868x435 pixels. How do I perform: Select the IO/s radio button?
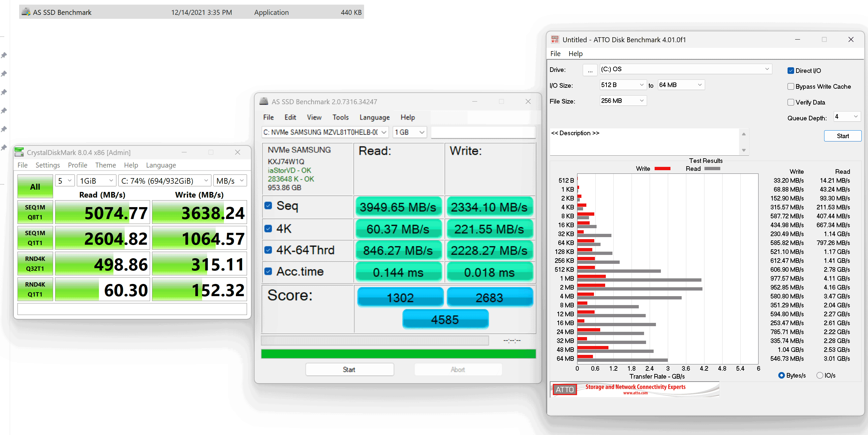[x=820, y=375]
